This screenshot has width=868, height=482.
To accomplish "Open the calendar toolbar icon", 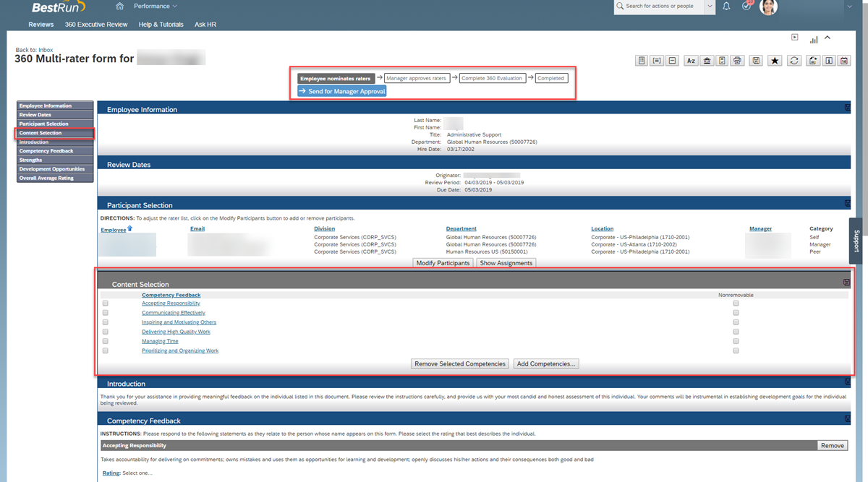I will 844,61.
